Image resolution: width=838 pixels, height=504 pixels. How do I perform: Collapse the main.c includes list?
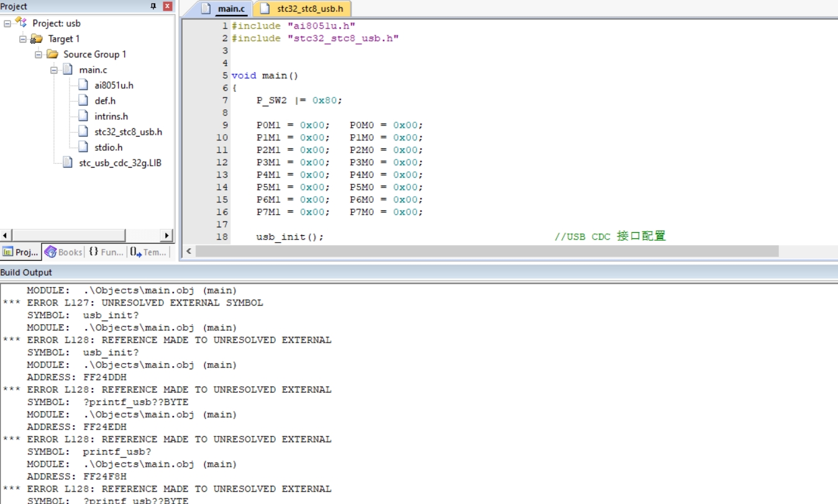pyautogui.click(x=54, y=70)
